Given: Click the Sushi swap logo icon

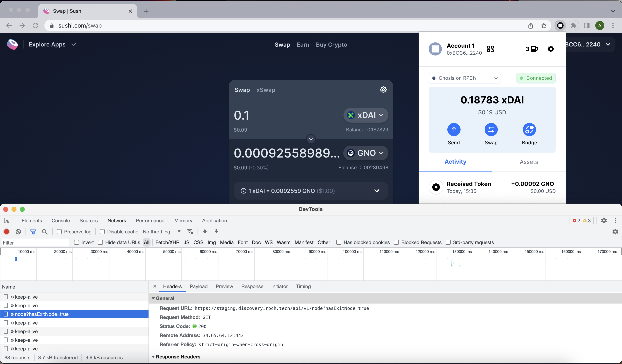Looking at the screenshot, I should [13, 44].
